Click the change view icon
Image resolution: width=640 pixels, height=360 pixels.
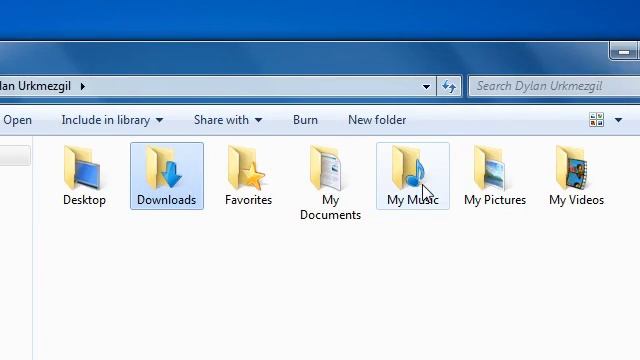pyautogui.click(x=596, y=120)
